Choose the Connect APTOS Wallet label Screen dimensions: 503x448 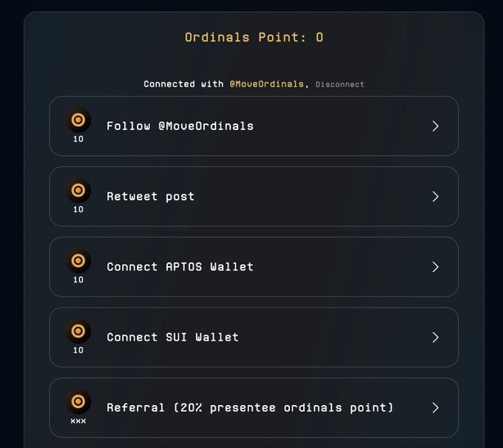coord(180,267)
